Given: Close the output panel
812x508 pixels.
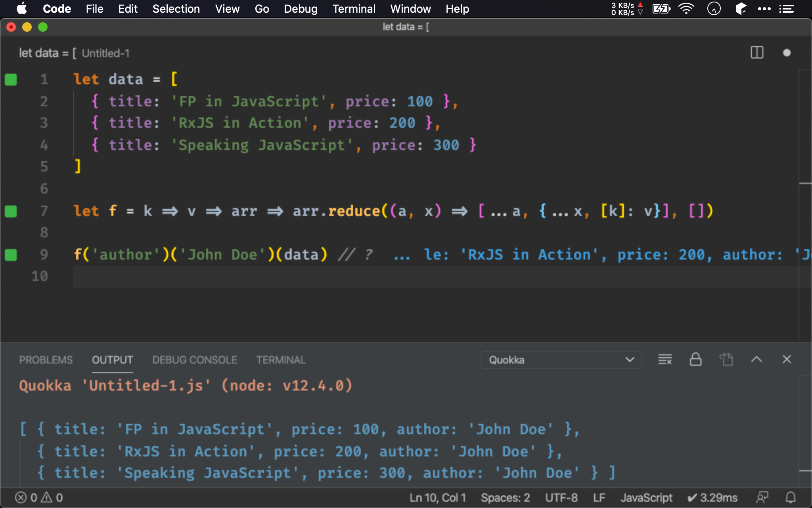Looking at the screenshot, I should [787, 359].
